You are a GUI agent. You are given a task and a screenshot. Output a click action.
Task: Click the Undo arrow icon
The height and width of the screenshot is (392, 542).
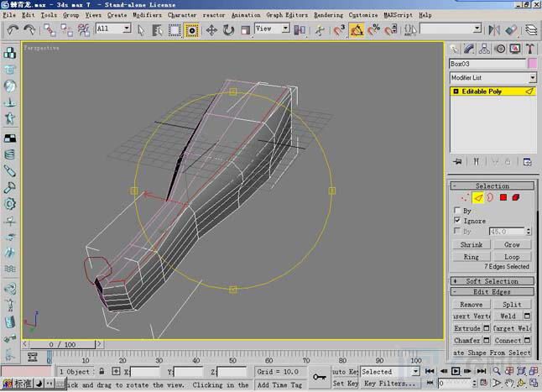pyautogui.click(x=13, y=30)
